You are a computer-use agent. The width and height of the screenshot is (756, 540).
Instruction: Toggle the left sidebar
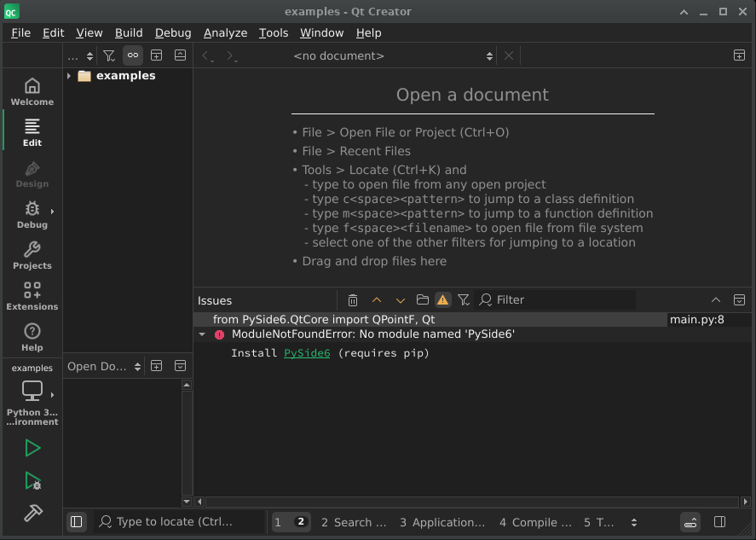77,522
